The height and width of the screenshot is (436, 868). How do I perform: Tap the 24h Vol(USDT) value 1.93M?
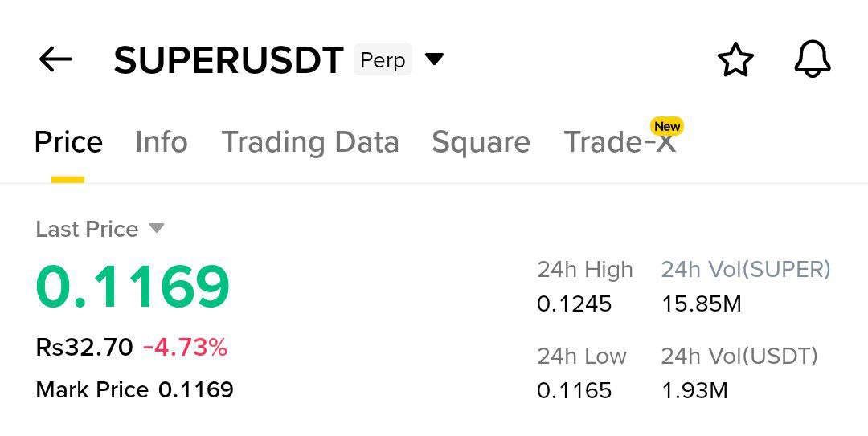[x=694, y=391]
